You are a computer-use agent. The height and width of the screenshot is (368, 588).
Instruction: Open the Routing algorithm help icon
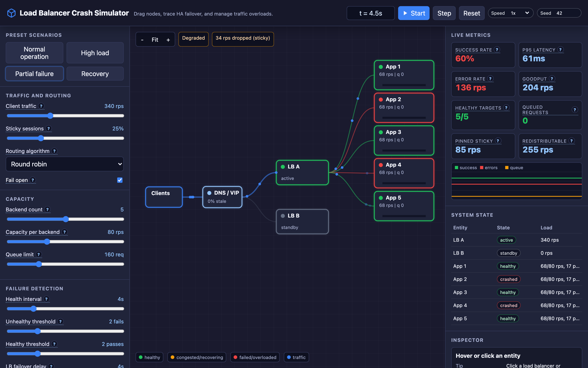(x=55, y=151)
